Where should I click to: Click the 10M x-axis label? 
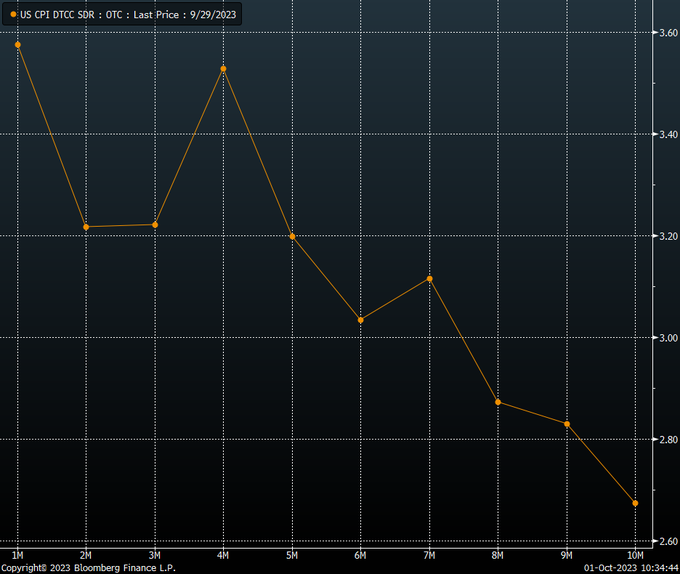point(635,555)
